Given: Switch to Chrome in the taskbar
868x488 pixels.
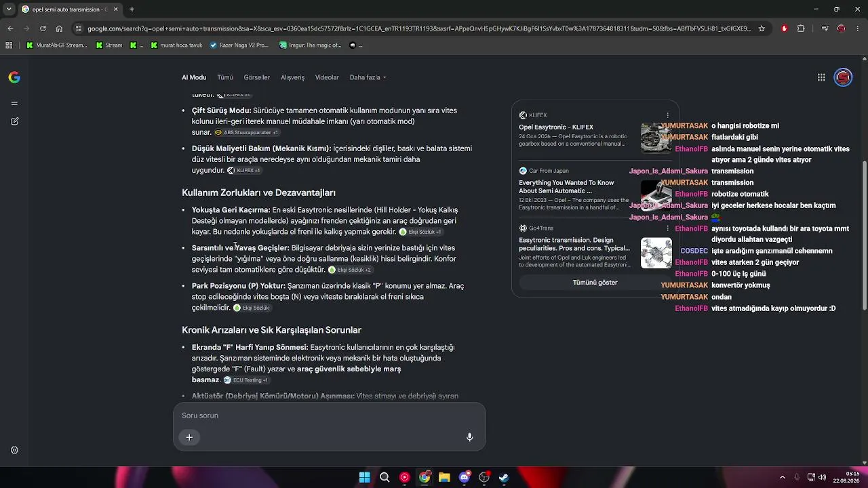Looking at the screenshot, I should [425, 477].
